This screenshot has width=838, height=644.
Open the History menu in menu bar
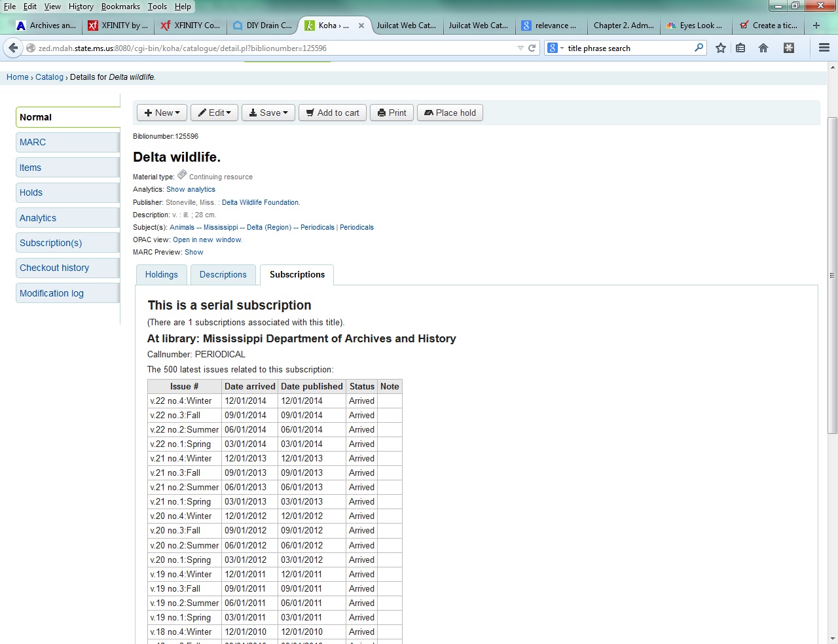click(81, 7)
